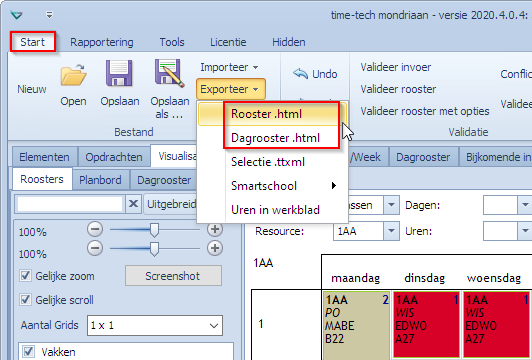Click the search input field
The height and width of the screenshot is (360, 532).
70,204
